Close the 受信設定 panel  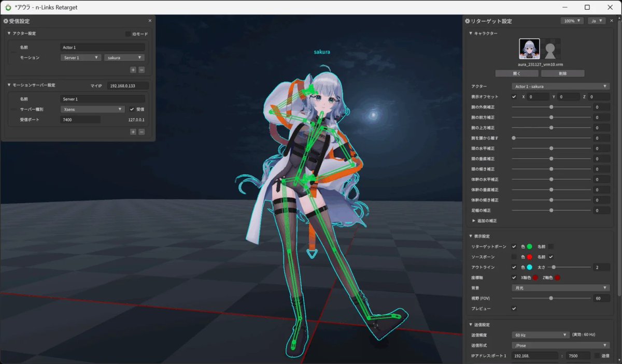(150, 20)
